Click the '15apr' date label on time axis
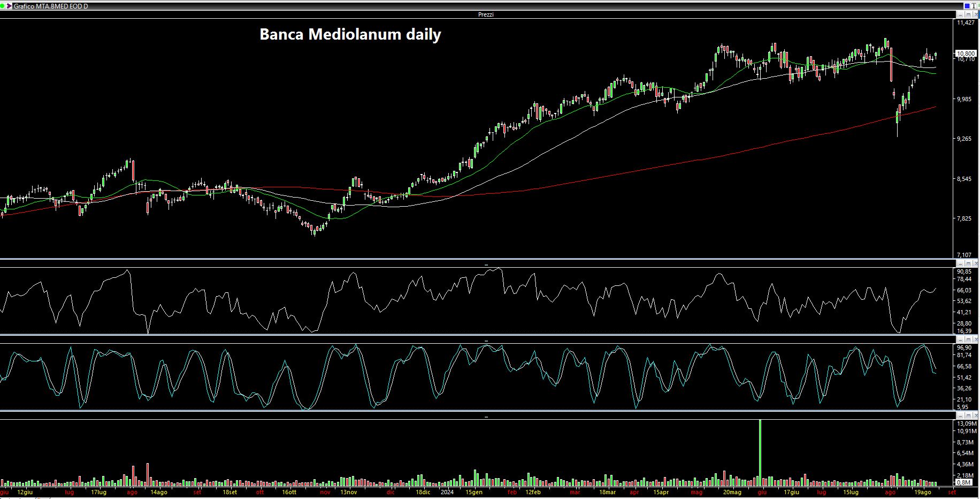 coord(661,492)
